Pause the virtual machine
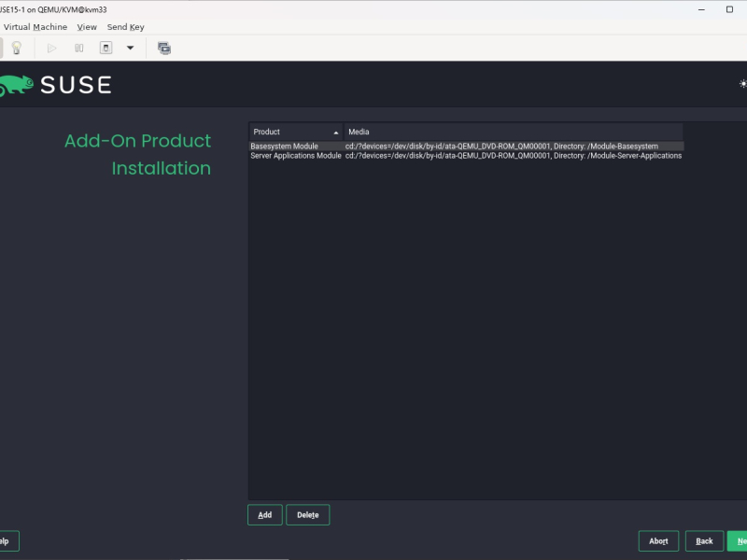Viewport: 747px width, 560px height. pyautogui.click(x=79, y=49)
